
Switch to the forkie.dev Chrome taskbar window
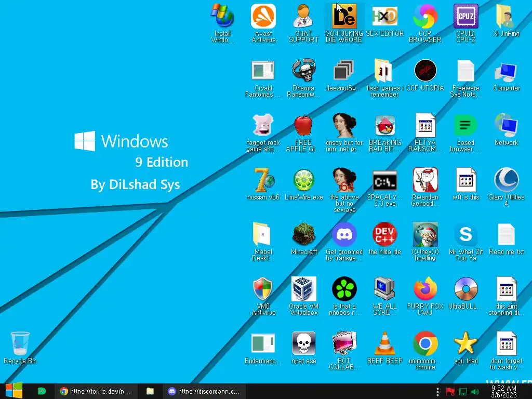click(96, 391)
